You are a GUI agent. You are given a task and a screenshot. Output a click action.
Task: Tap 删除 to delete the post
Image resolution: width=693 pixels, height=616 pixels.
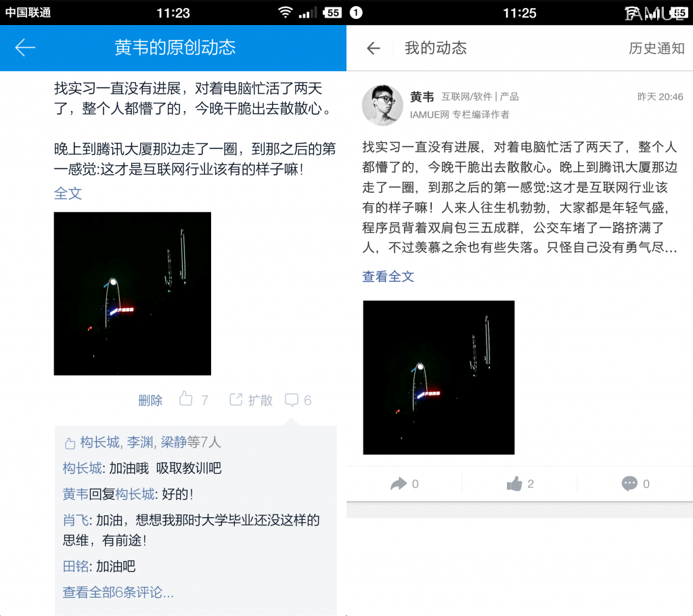[x=150, y=400]
